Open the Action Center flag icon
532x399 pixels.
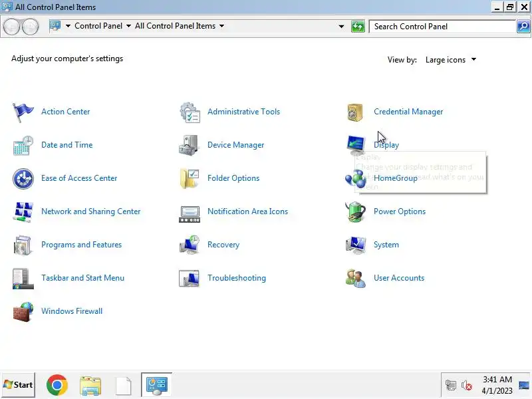pyautogui.click(x=23, y=112)
